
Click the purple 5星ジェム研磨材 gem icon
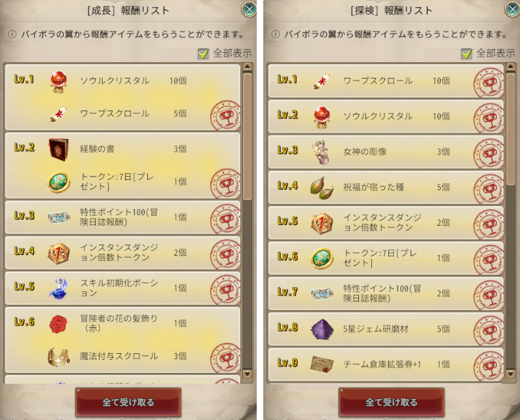pyautogui.click(x=322, y=329)
